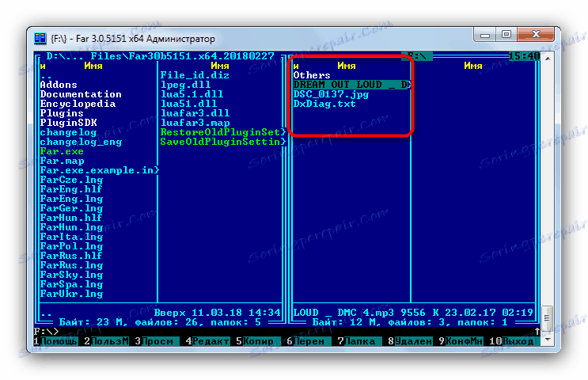Select the Others folder in F: panel
Image resolution: width=588 pixels, height=380 pixels.
pyautogui.click(x=312, y=75)
